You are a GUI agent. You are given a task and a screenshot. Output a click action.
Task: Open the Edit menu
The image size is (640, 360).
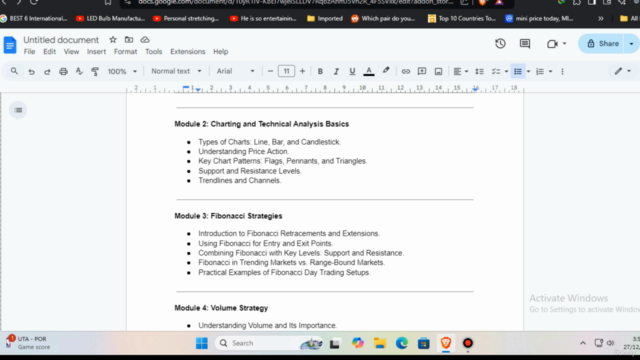pyautogui.click(x=49, y=51)
